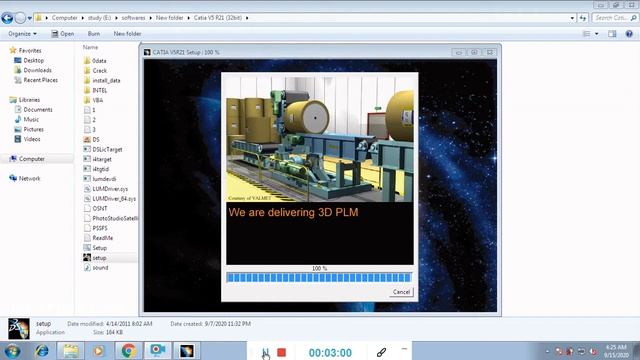Open Organize dropdown menu
The image size is (640, 360).
click(x=22, y=33)
